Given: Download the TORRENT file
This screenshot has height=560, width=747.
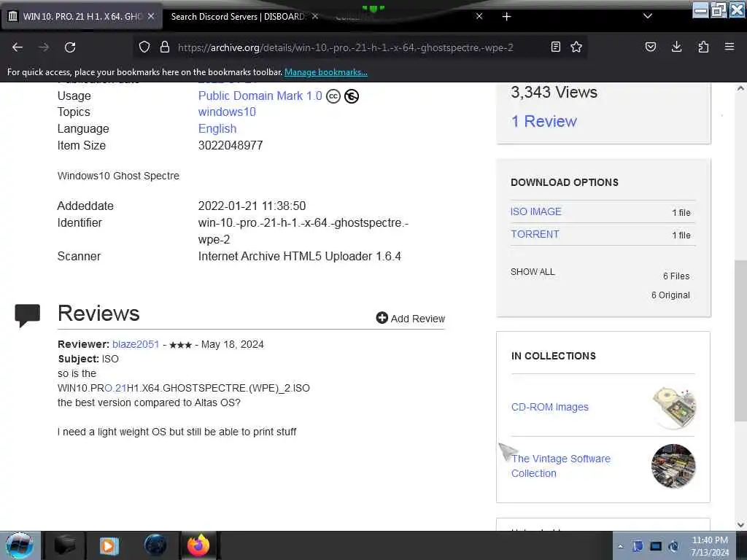Looking at the screenshot, I should pyautogui.click(x=535, y=234).
